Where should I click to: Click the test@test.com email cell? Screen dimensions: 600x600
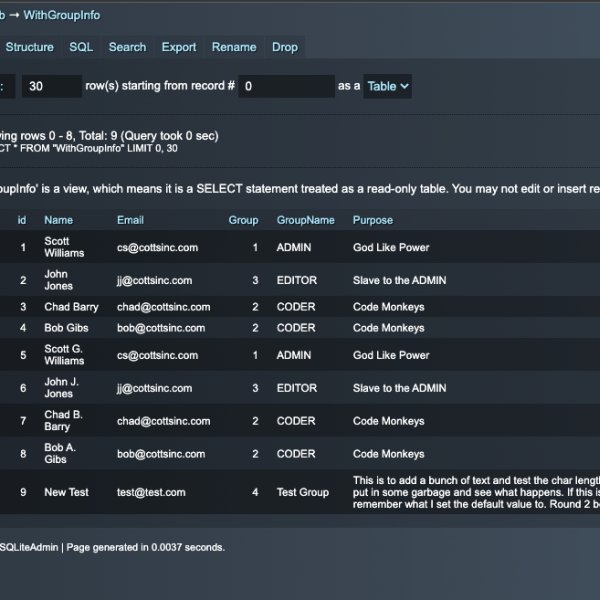click(x=150, y=492)
